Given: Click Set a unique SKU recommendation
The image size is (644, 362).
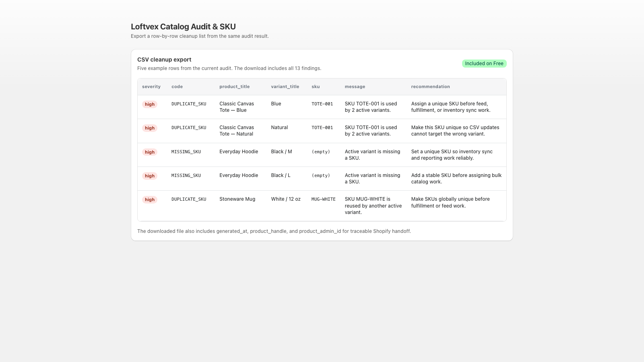Looking at the screenshot, I should [x=452, y=155].
